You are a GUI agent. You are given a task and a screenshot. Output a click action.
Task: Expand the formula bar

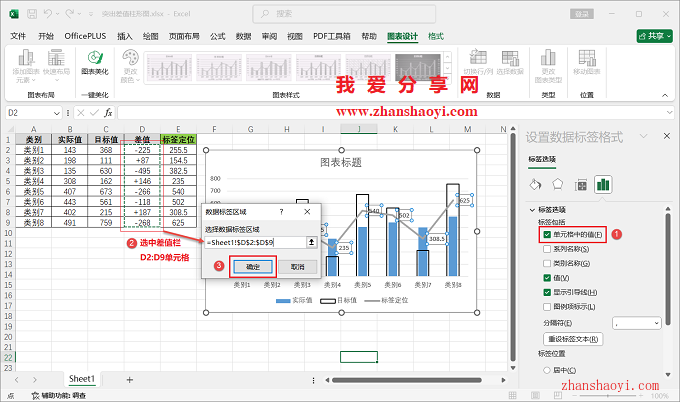point(669,113)
